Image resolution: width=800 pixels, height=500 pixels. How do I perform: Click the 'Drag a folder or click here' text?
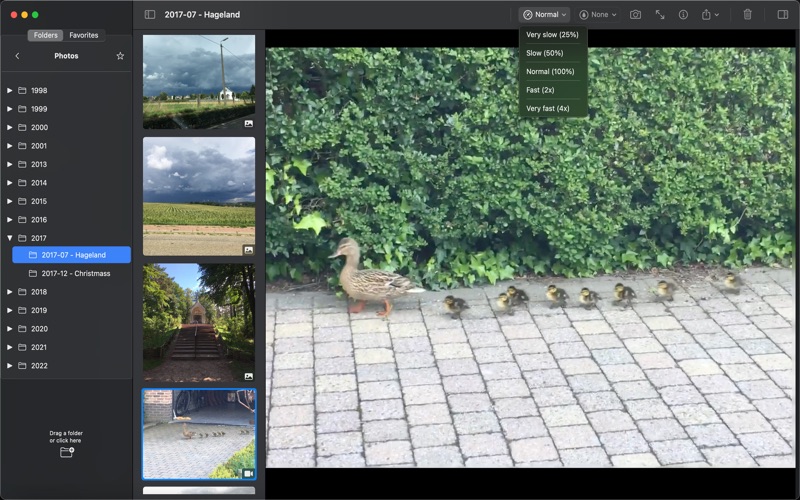point(66,437)
